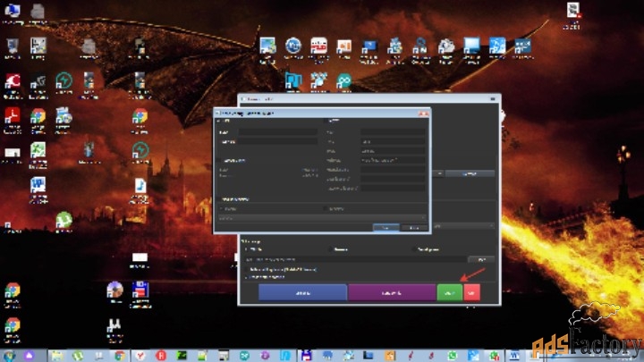
Task: Click the first text field in the dialog
Action: click(x=275, y=132)
